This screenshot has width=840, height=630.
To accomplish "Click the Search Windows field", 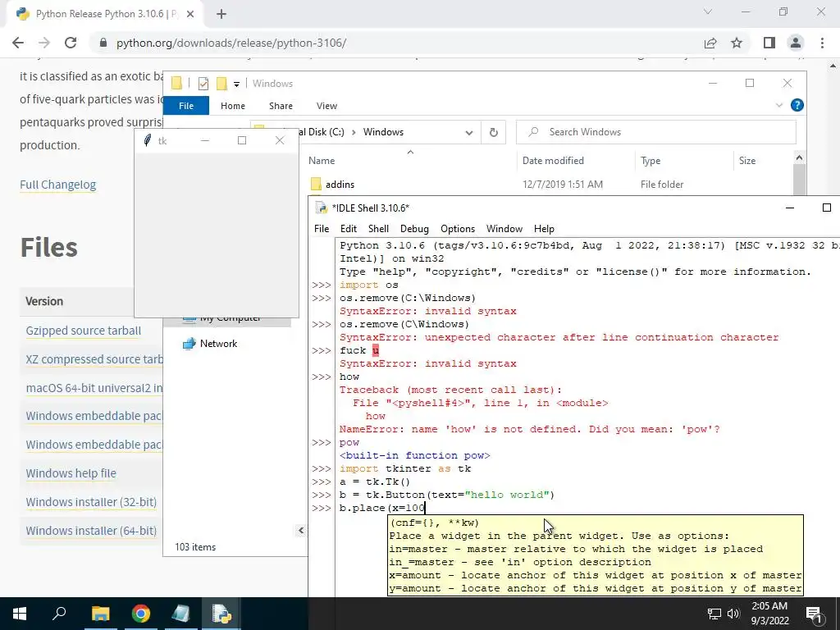I will (x=656, y=132).
